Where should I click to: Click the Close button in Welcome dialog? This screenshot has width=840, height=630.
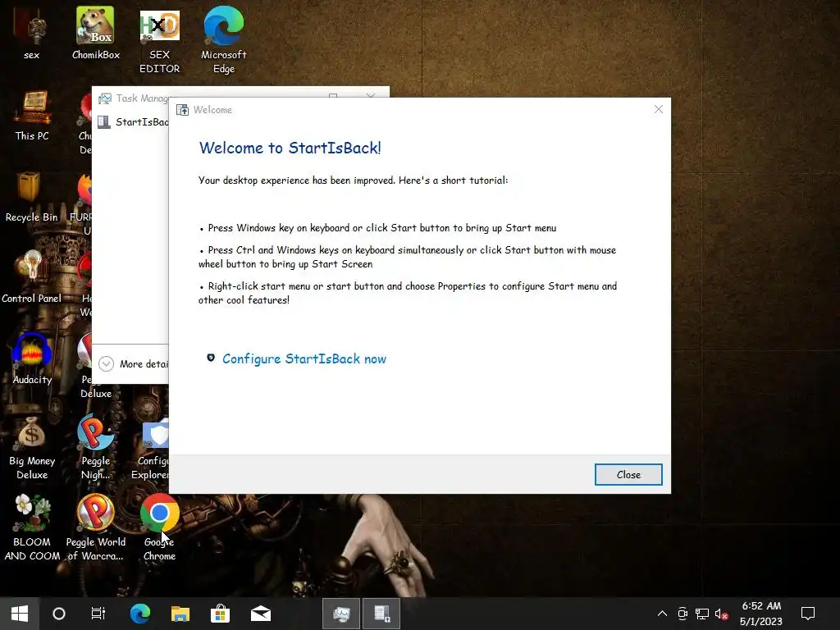(628, 475)
